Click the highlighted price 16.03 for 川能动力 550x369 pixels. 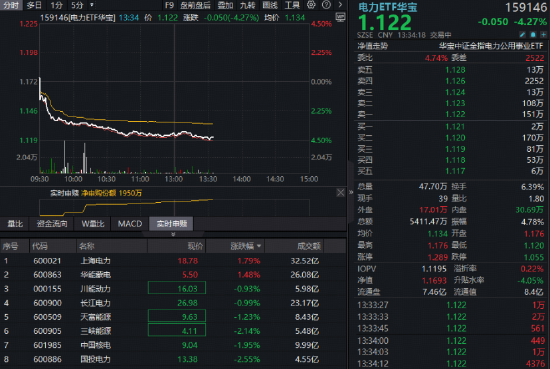(x=177, y=288)
